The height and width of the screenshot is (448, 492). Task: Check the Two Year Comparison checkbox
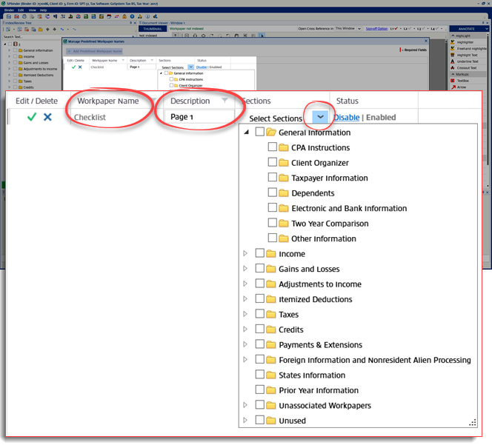click(273, 223)
